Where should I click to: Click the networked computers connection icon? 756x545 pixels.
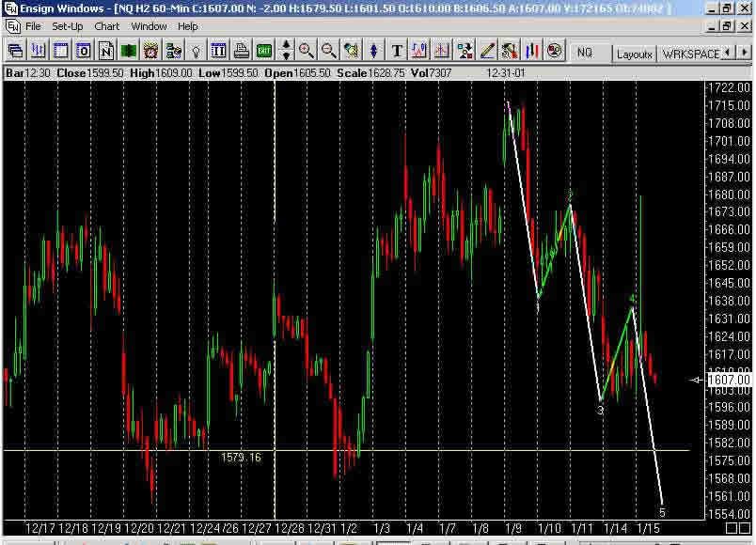coord(174,51)
